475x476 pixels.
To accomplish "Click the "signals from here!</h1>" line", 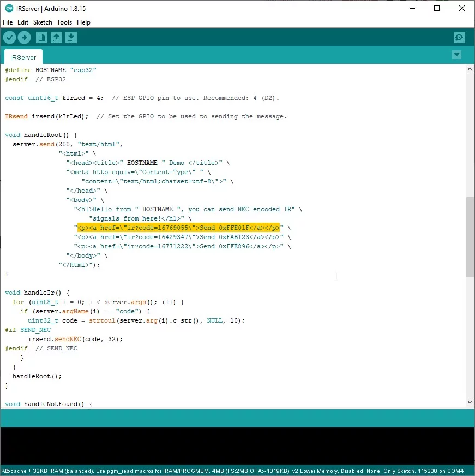I will pyautogui.click(x=141, y=218).
